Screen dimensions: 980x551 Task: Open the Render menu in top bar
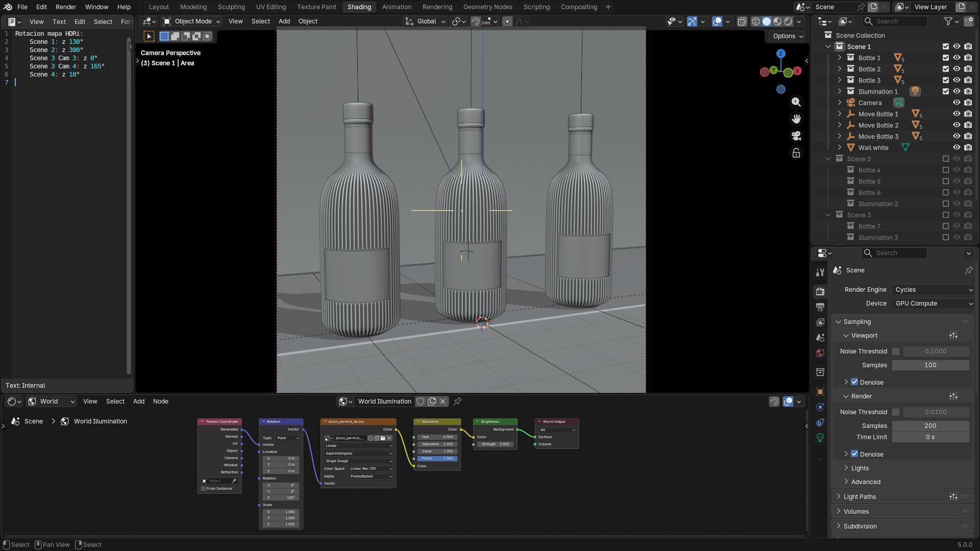65,7
